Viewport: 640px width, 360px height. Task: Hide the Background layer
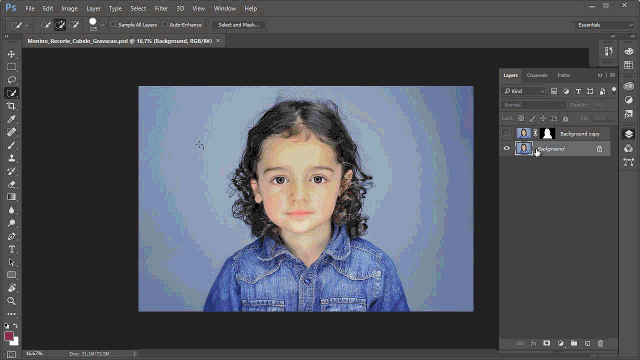click(507, 149)
